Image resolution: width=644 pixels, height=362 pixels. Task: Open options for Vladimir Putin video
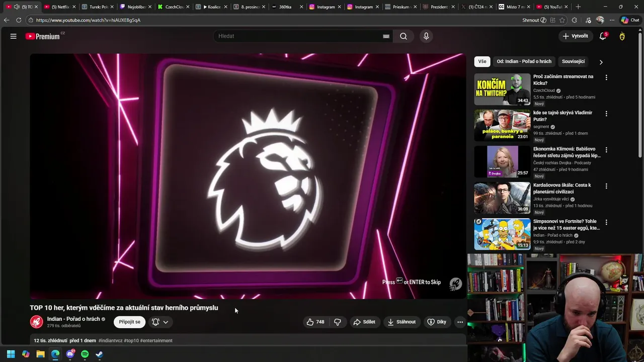[x=606, y=114]
